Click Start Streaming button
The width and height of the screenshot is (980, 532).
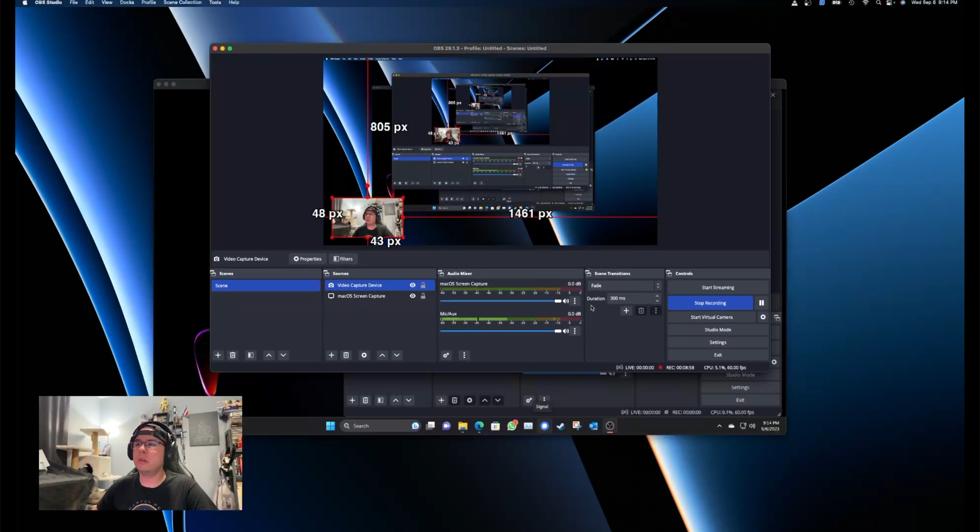pos(717,287)
